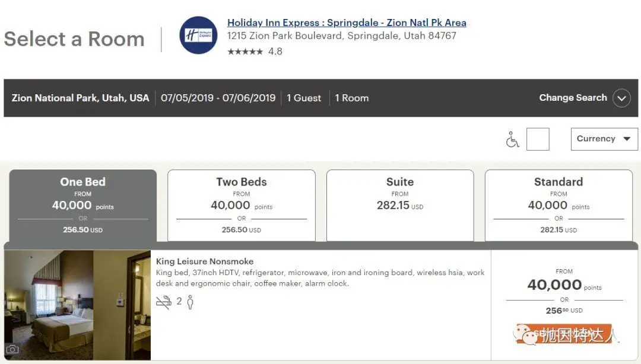Click the 1 Room field
Viewport: 641px width, 364px height.
tap(351, 98)
